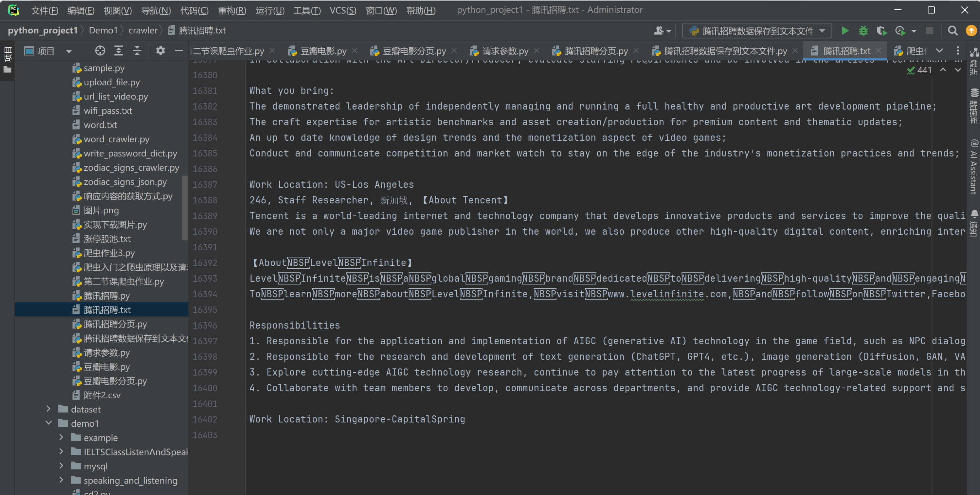Click the Debug bug icon

(x=863, y=31)
